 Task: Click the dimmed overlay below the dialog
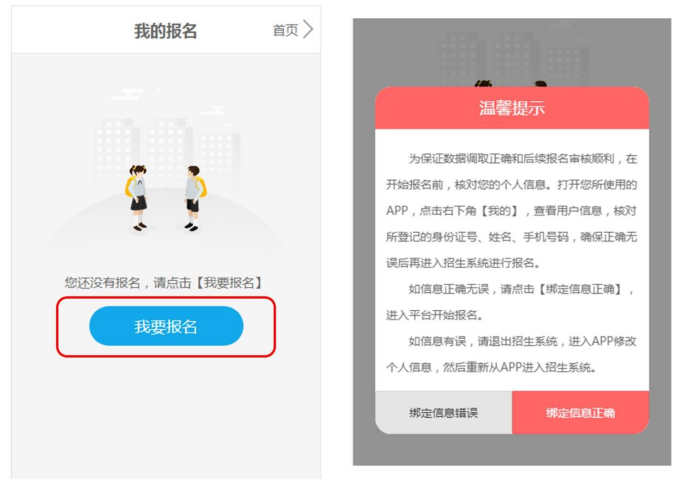tap(512, 450)
